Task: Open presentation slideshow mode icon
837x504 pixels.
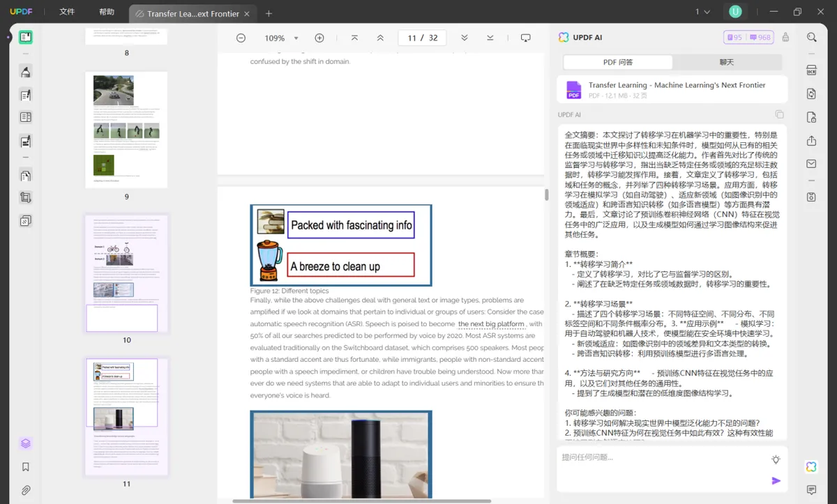Action: click(526, 38)
